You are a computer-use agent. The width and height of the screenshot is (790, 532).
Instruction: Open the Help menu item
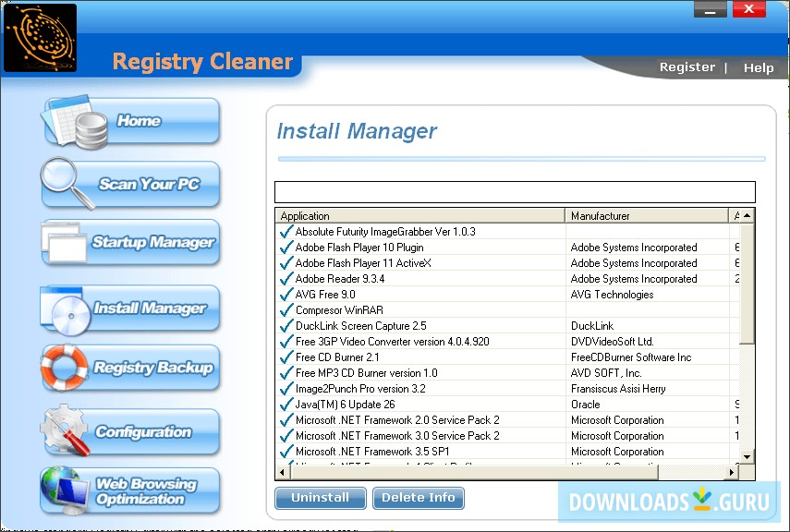point(759,66)
